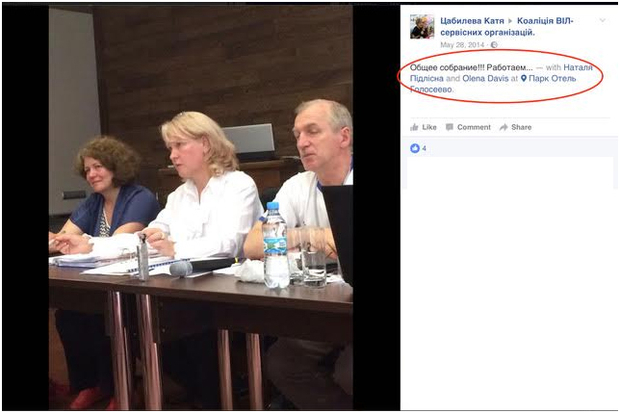Click the Like thumbs-up button

[x=423, y=127]
